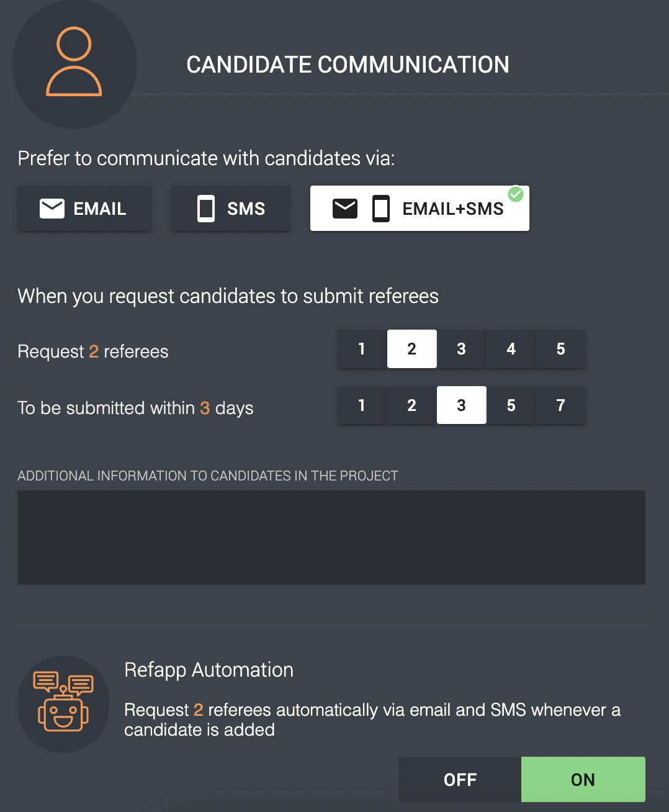Set submission deadline to 5 days
The image size is (669, 812).
(x=511, y=405)
